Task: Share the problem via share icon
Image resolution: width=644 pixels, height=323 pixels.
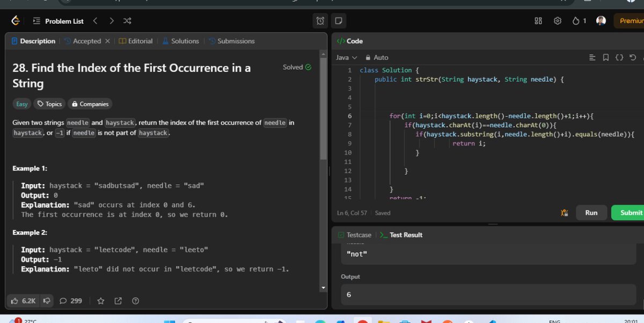Action: [x=118, y=301]
